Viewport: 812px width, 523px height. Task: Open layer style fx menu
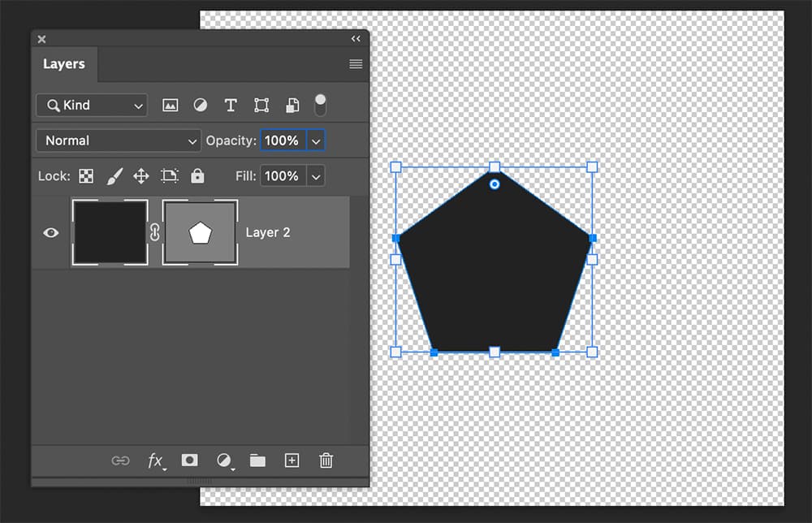pos(156,460)
